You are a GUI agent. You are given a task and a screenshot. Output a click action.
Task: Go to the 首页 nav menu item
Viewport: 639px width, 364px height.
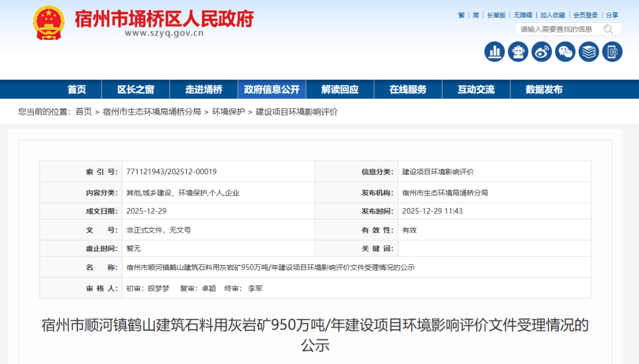(x=76, y=89)
